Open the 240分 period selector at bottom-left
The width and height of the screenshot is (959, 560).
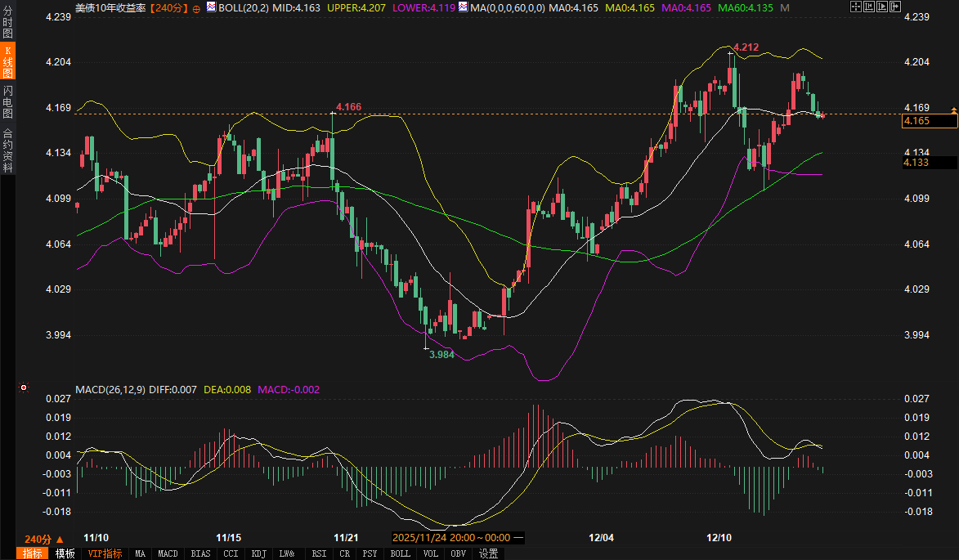point(44,539)
